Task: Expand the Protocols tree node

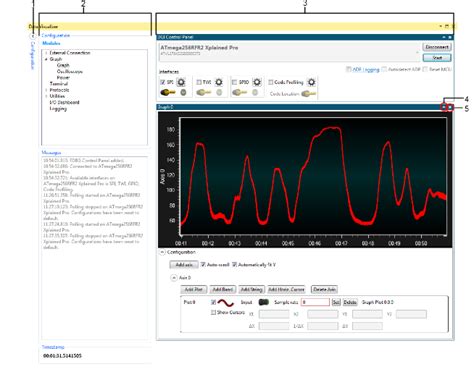Action: pos(46,90)
